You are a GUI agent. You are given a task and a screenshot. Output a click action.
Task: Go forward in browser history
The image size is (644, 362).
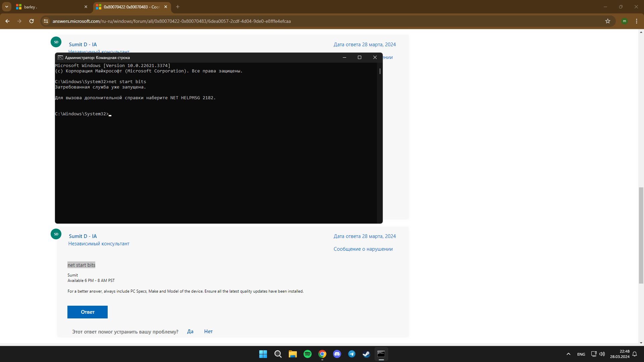19,21
